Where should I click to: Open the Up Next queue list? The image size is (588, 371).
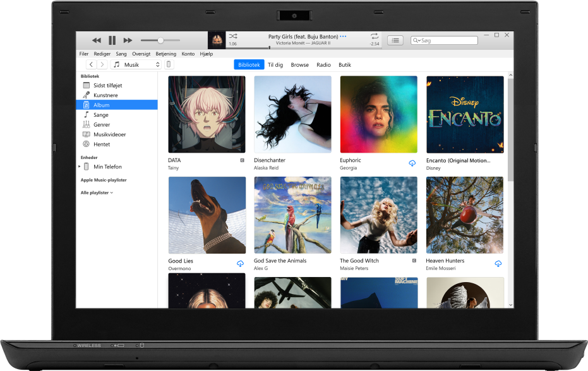pos(395,40)
